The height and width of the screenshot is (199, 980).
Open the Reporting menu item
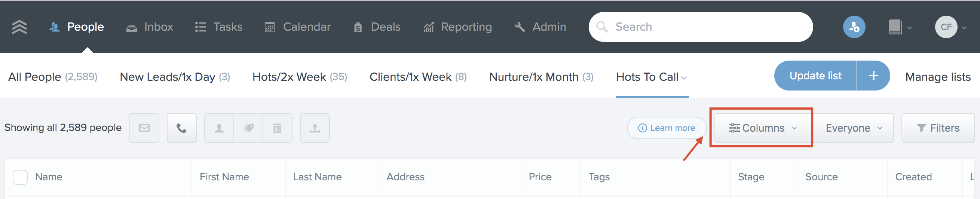click(458, 27)
